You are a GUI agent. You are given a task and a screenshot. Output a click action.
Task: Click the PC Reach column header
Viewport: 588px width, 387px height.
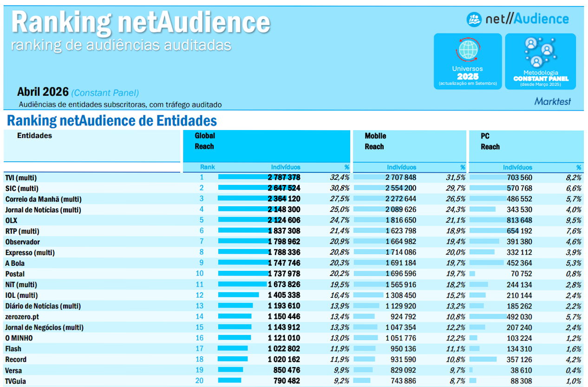tap(490, 141)
